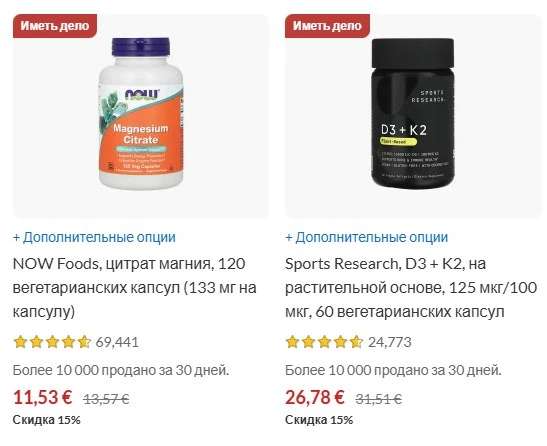This screenshot has height=446, width=547.
Task: Click the crossed-out 13,57 € price
Action: tap(106, 399)
